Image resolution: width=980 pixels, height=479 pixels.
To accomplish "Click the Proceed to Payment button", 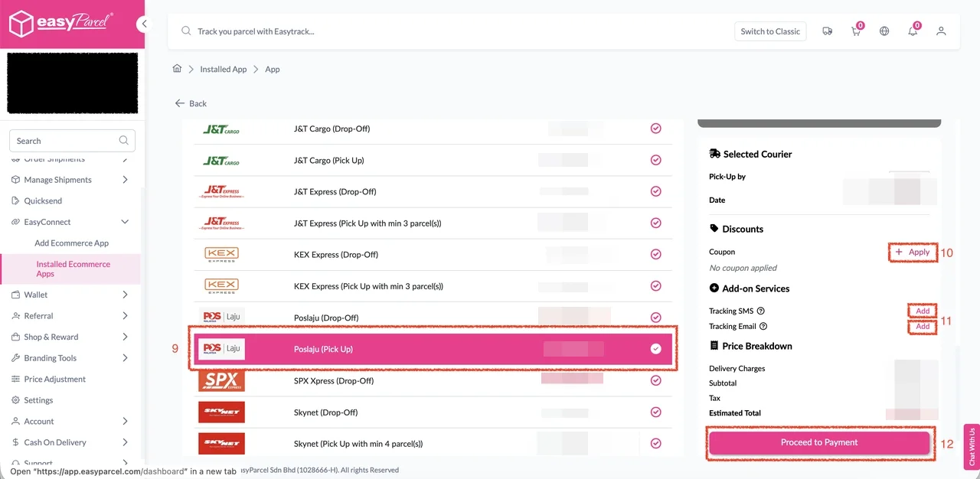I will click(x=819, y=442).
